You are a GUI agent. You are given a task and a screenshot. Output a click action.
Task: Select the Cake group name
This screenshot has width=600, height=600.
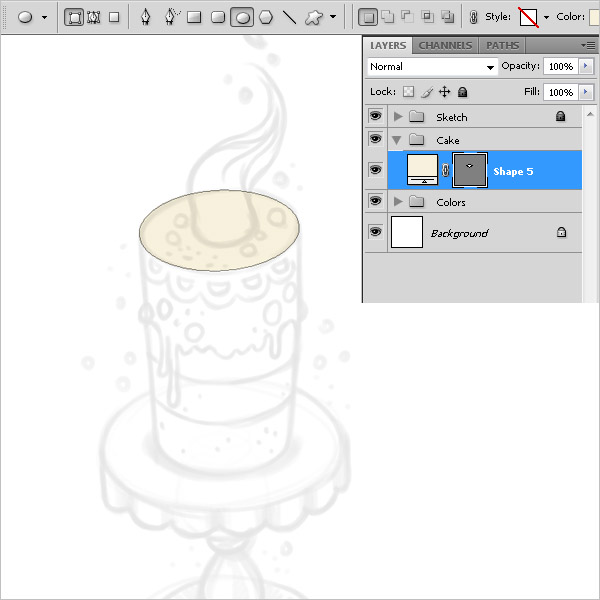tap(447, 141)
